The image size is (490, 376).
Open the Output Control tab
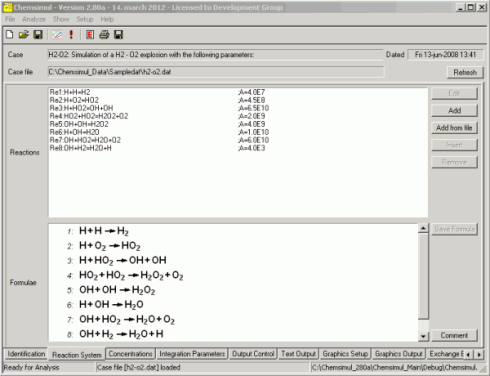[x=253, y=354]
